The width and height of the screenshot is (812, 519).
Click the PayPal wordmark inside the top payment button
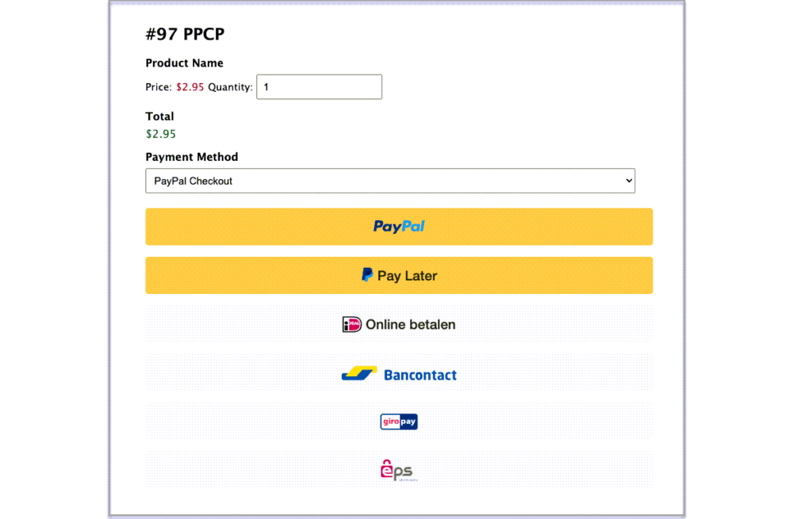(399, 227)
